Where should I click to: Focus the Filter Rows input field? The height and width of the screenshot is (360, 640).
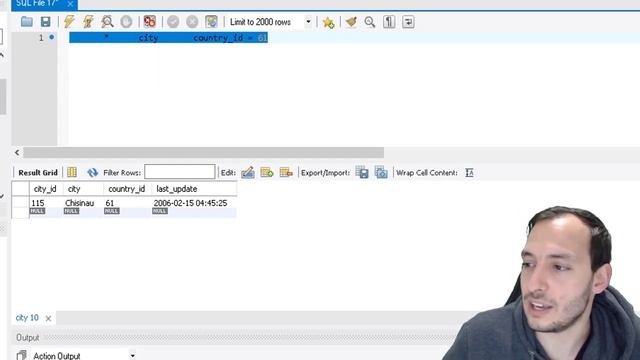[180, 172]
